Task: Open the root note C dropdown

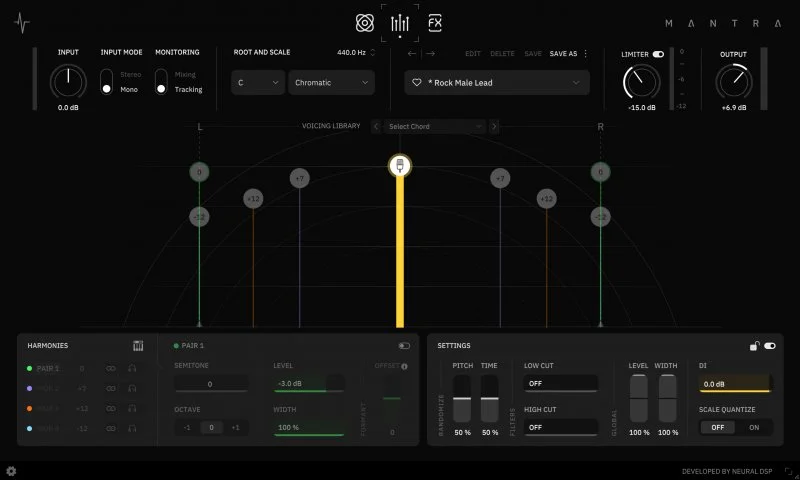Action: 258,83
